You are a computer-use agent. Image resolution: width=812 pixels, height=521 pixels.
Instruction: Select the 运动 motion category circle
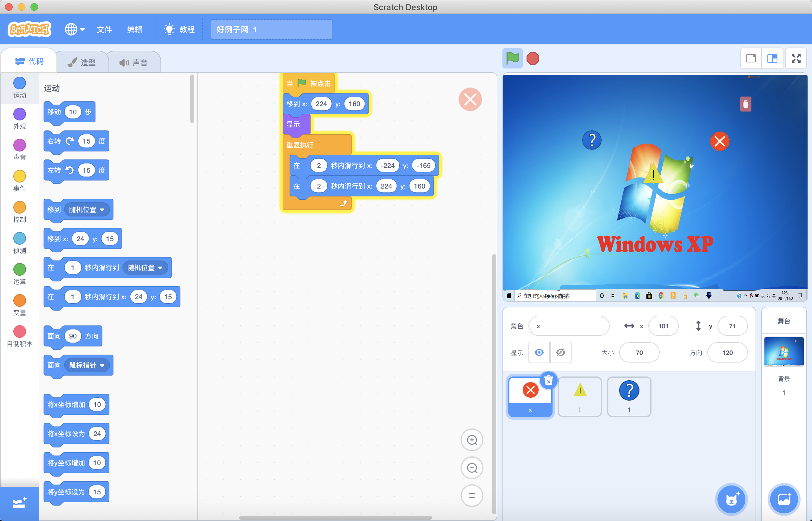(x=20, y=83)
